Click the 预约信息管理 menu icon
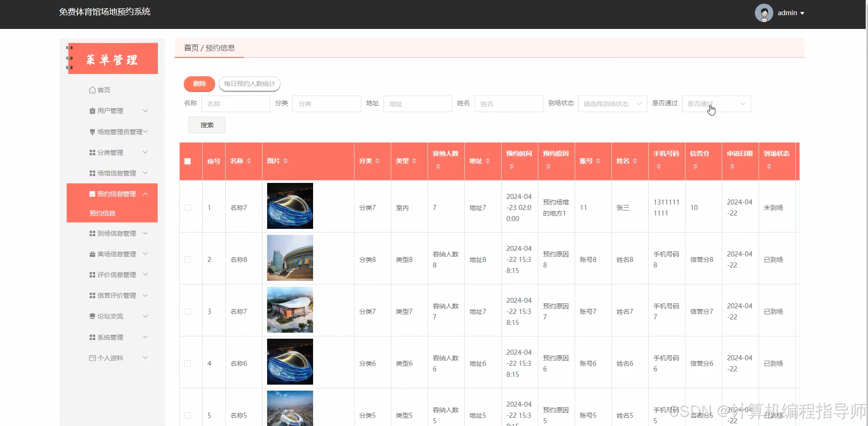Viewport: 868px width, 426px height. coord(92,194)
